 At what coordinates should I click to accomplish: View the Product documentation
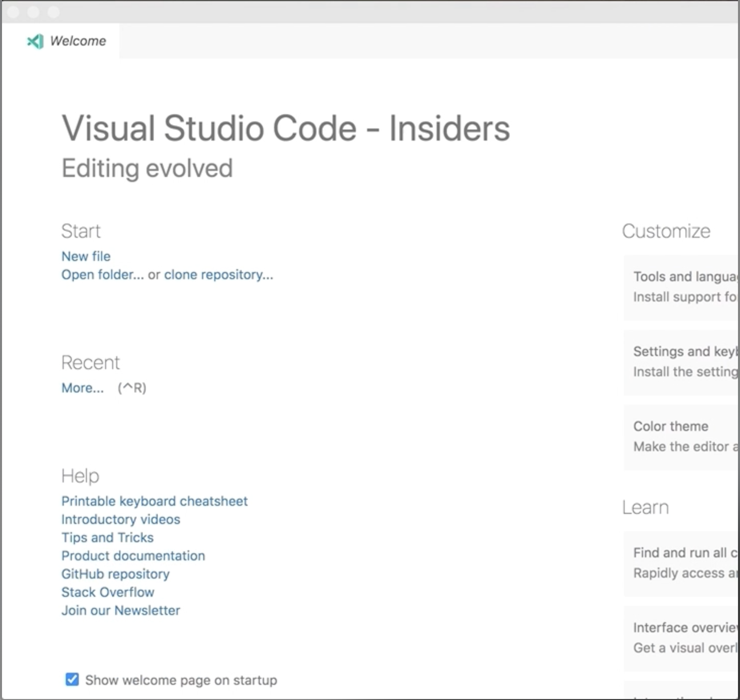pyautogui.click(x=133, y=556)
